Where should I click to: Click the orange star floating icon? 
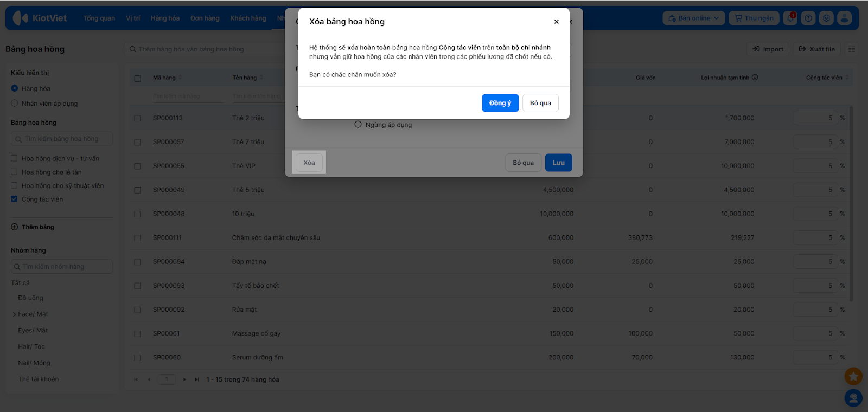[853, 376]
